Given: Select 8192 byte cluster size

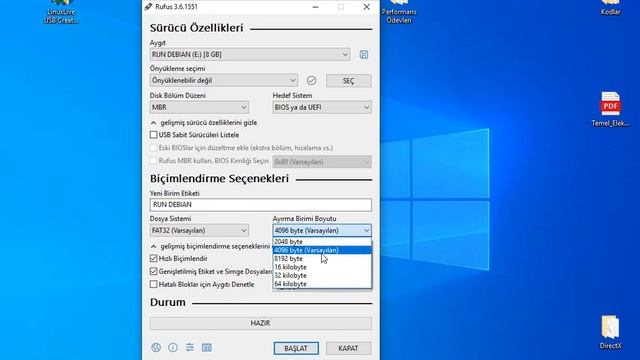Looking at the screenshot, I should point(322,259).
